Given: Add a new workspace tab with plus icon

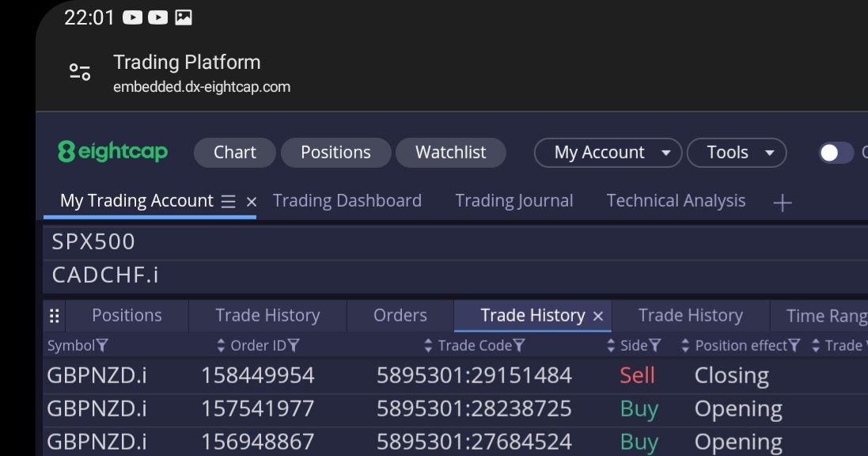Looking at the screenshot, I should [x=783, y=203].
